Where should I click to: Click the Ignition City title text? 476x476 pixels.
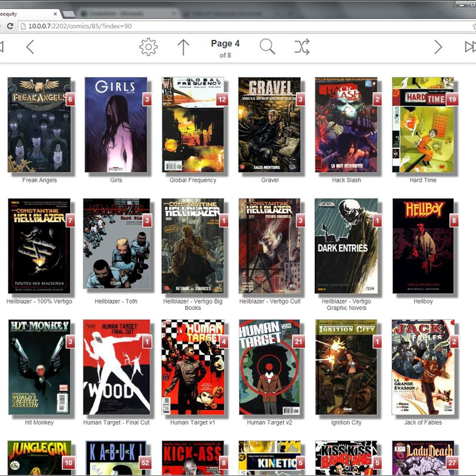(346, 422)
